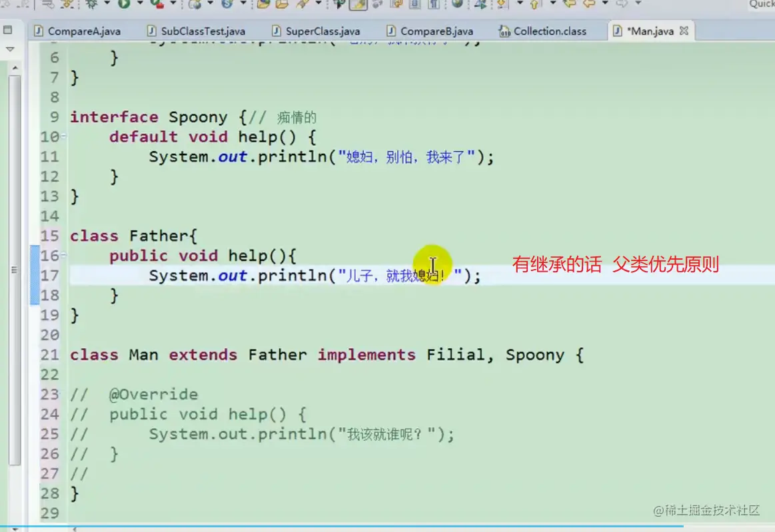Open the Debug button dropdown arrow
775x532 pixels.
point(107,3)
